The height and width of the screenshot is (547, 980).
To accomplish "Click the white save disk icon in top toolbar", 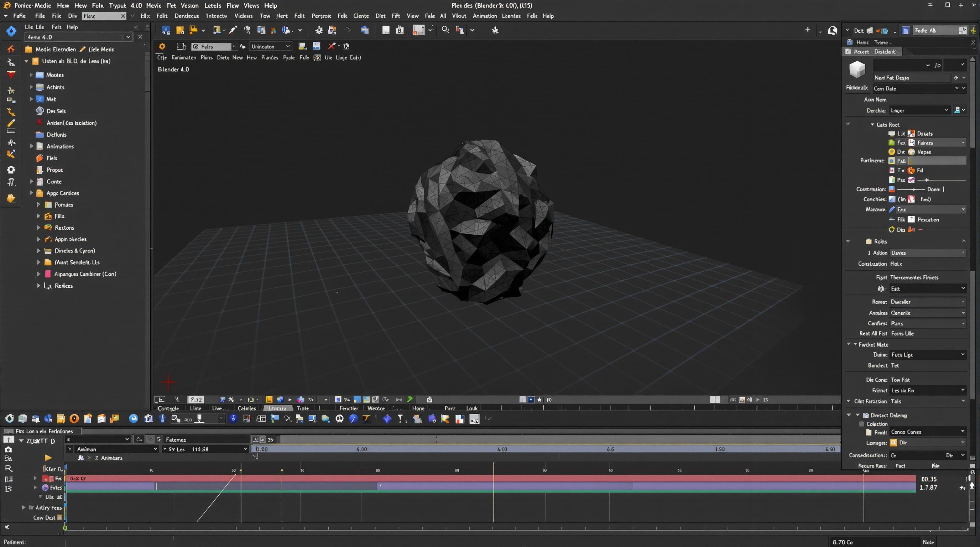I will pyautogui.click(x=386, y=30).
